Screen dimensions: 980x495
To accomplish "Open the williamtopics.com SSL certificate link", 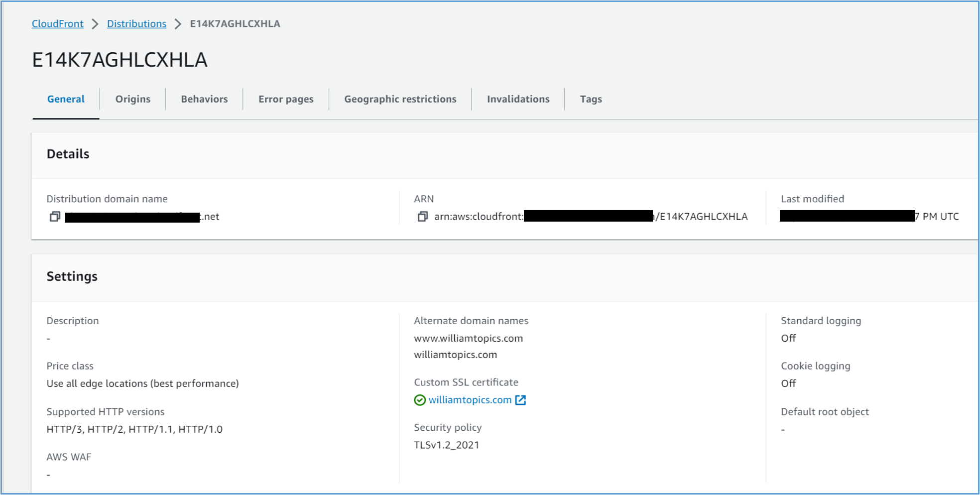I will [x=470, y=400].
